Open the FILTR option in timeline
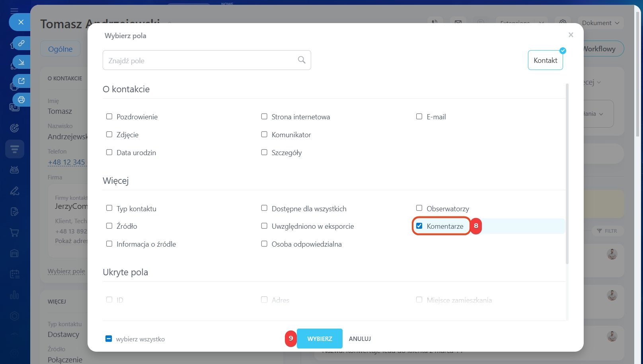Screen dimensions: 643x364 pos(607,231)
